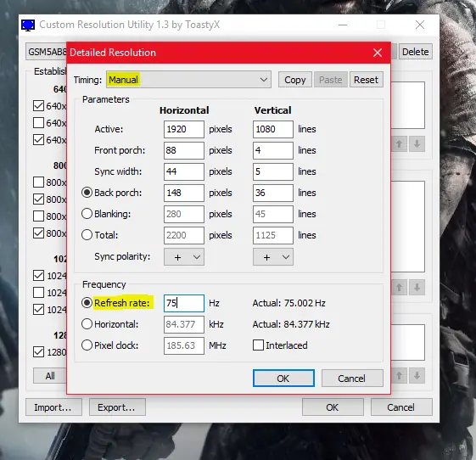
Task: Click Export… in the main window
Action: tap(117, 407)
